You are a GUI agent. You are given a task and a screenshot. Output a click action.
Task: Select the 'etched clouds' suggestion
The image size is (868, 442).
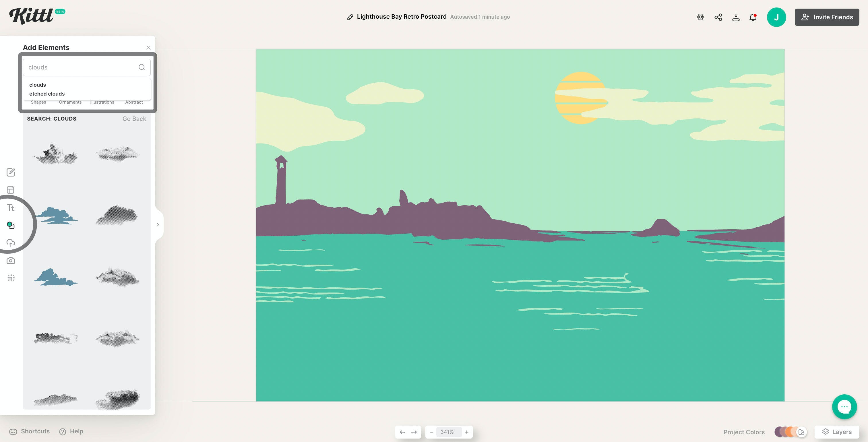click(47, 94)
